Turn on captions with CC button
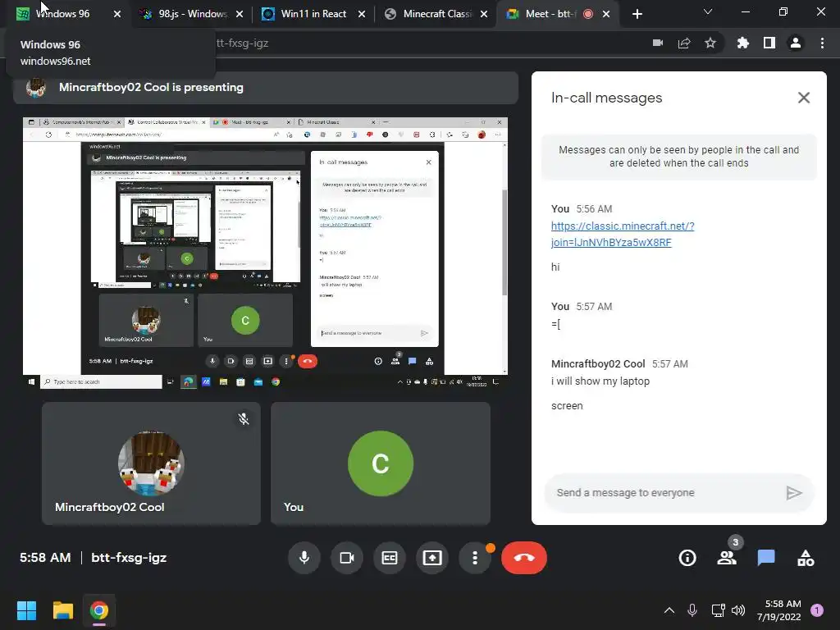The width and height of the screenshot is (840, 630). click(390, 558)
